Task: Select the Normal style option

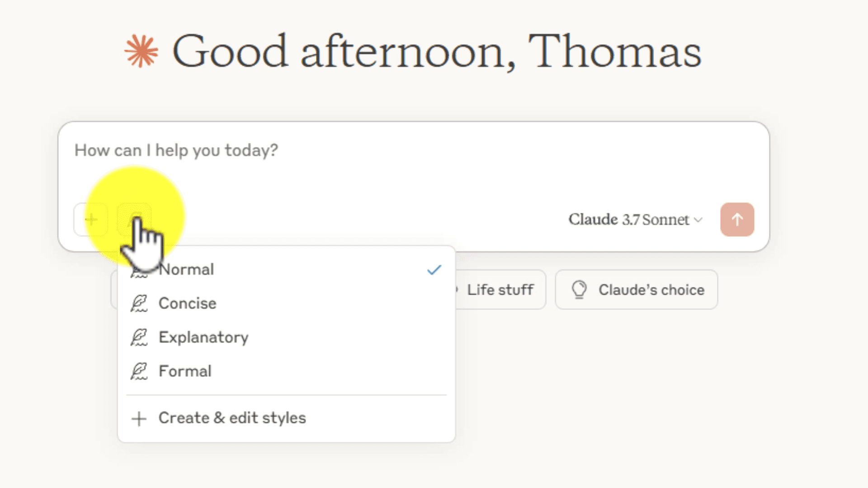Action: [x=286, y=270]
